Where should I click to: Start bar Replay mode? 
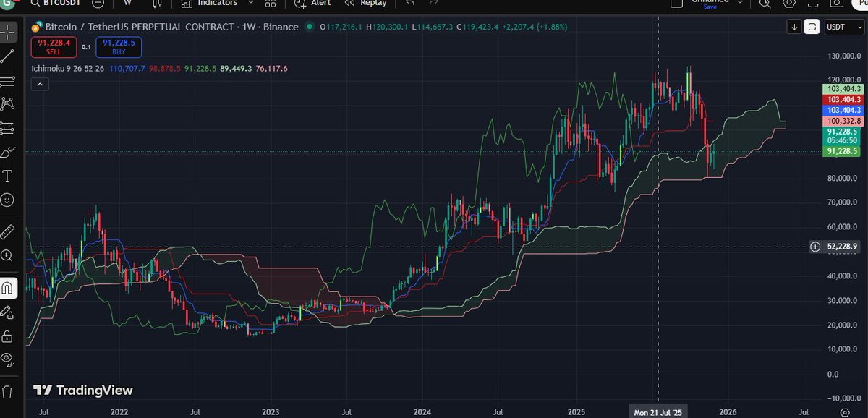point(366,3)
